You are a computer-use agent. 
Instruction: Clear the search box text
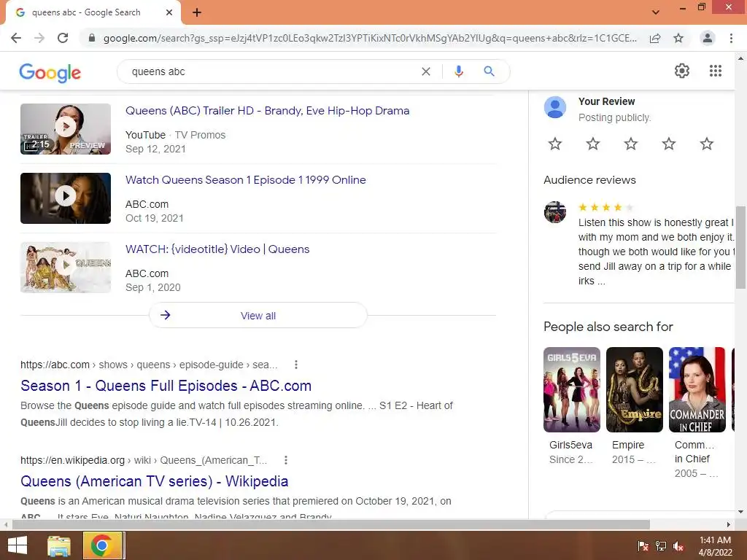coord(426,71)
